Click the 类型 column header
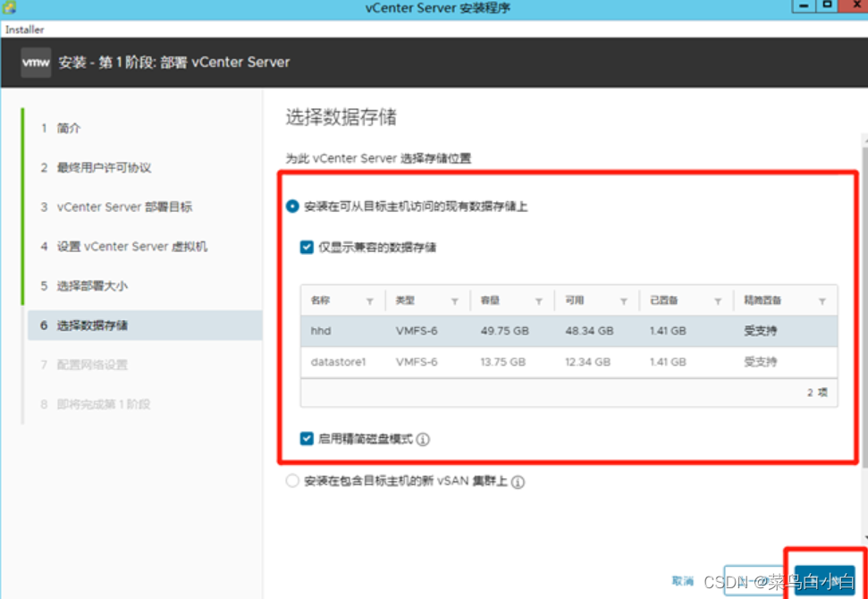This screenshot has width=868, height=599. click(405, 300)
